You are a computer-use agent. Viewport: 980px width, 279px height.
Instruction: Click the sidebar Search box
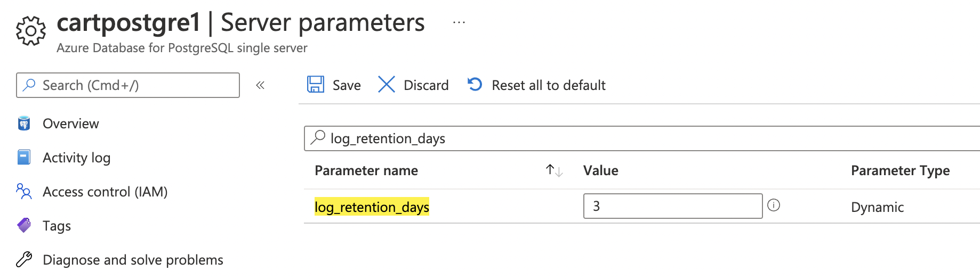[x=128, y=85]
